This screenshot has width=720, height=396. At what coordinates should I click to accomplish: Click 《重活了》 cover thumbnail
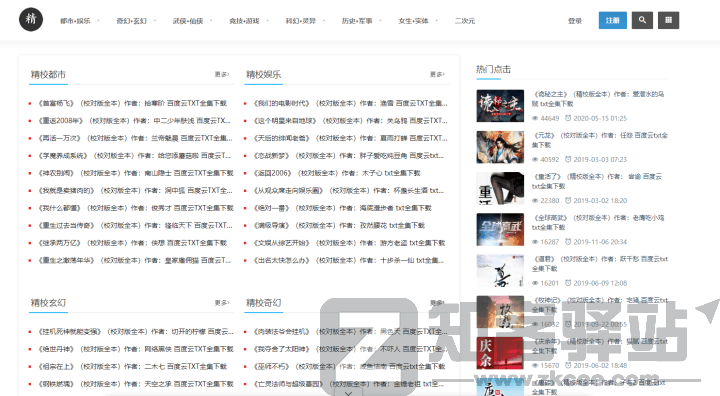pos(500,188)
